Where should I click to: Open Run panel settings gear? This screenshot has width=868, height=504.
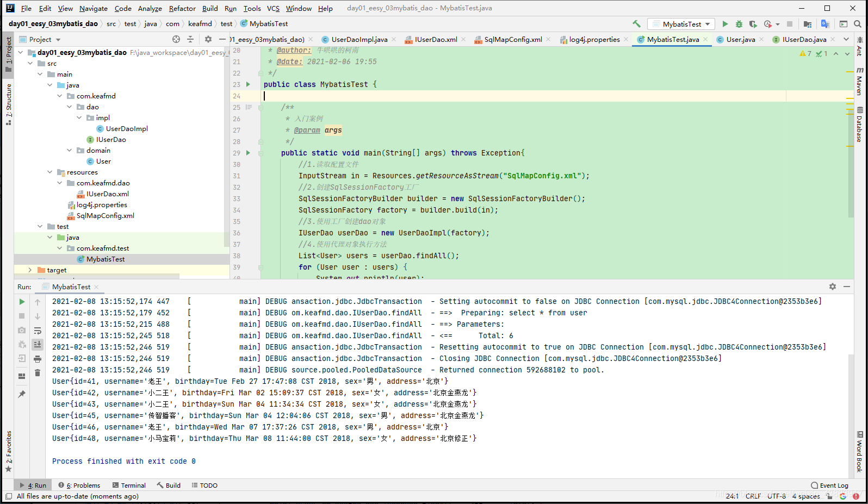click(832, 287)
